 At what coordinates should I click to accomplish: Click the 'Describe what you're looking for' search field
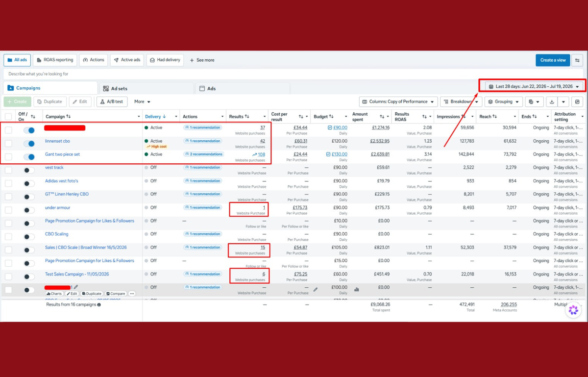[294, 74]
